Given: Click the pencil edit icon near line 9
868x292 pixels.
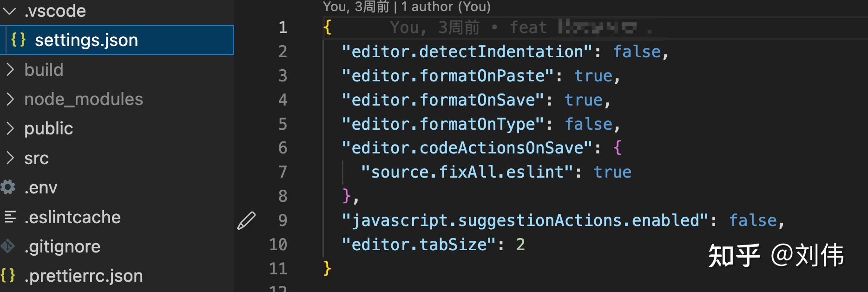Looking at the screenshot, I should tap(246, 220).
